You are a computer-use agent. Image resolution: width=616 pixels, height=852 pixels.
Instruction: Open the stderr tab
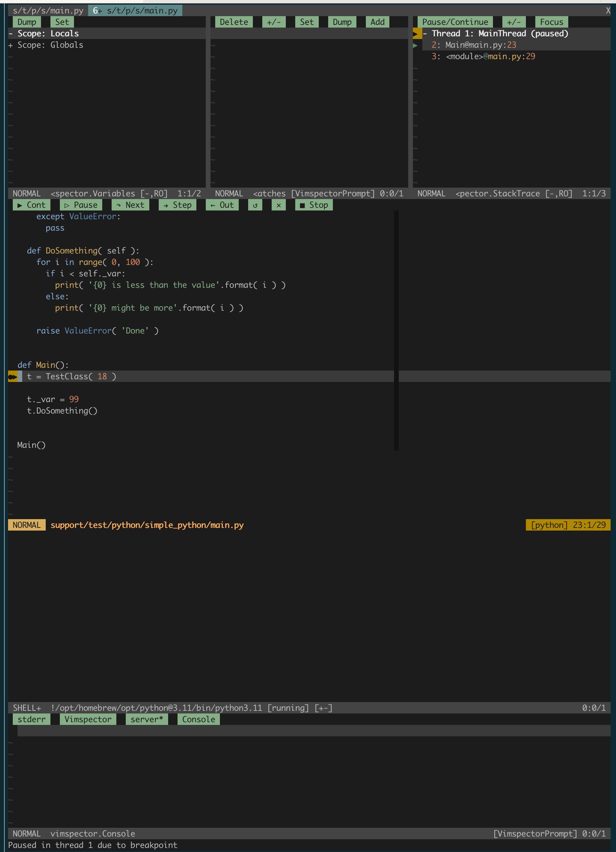coord(31,719)
